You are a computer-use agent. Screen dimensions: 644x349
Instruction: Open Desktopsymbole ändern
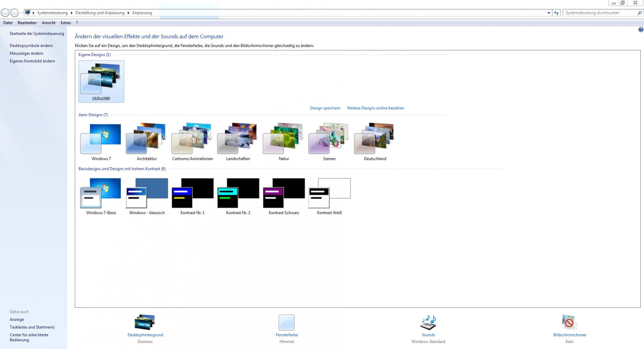31,46
